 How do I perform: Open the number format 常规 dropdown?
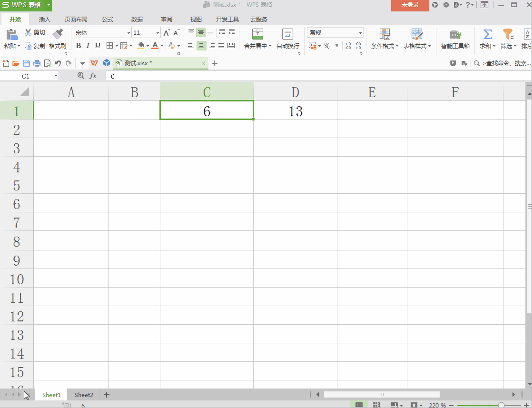click(360, 33)
